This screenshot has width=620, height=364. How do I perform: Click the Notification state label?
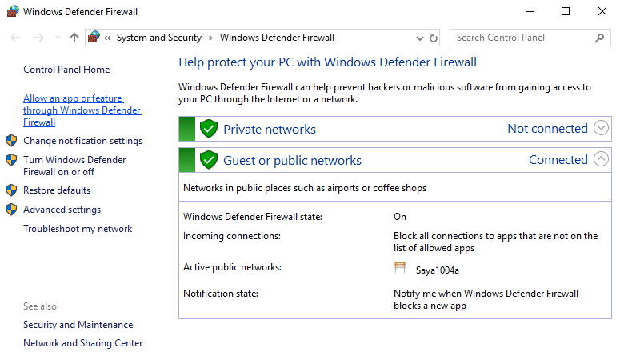coord(221,294)
